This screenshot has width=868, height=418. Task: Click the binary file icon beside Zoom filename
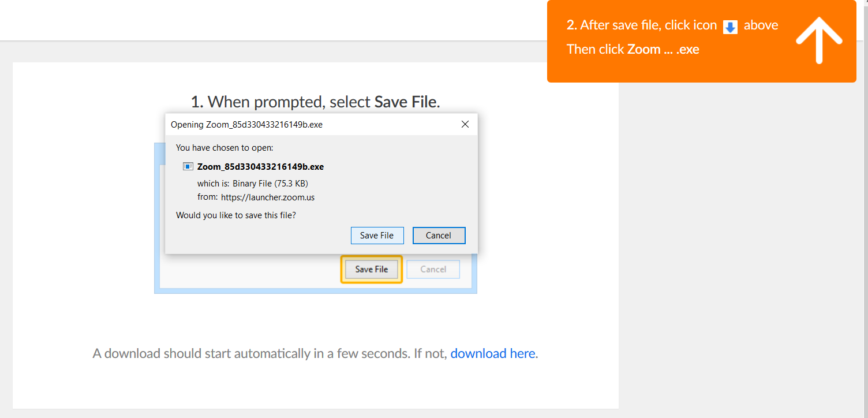click(x=188, y=166)
